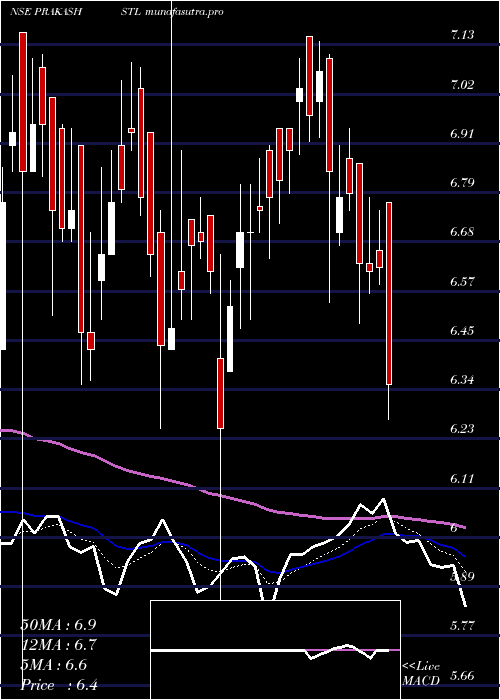
Task: Click the '5MA : 6.6' readout
Action: tap(54, 665)
